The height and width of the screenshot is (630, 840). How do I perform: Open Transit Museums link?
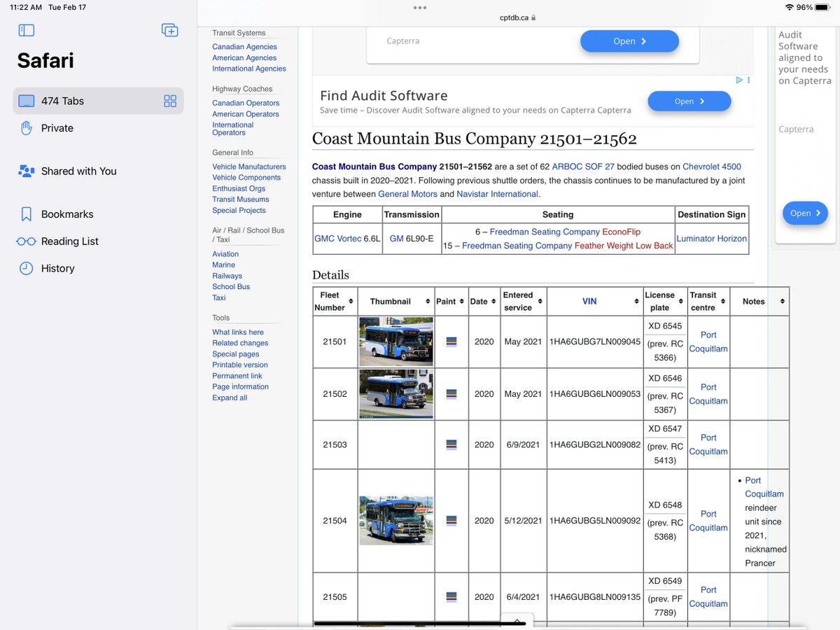241,199
